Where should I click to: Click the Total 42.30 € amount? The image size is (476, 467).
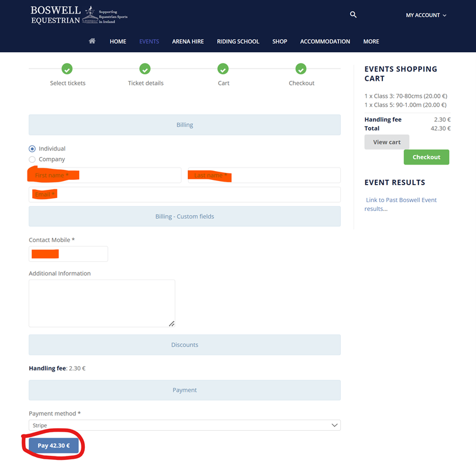(x=440, y=128)
